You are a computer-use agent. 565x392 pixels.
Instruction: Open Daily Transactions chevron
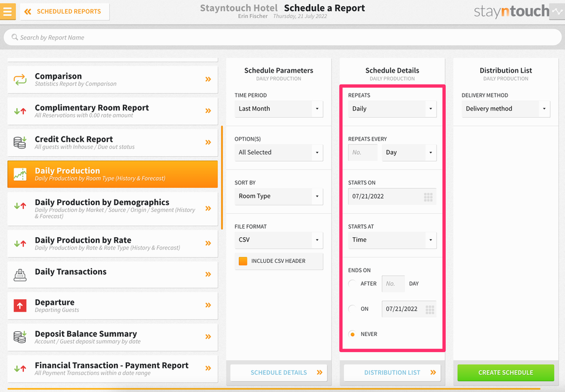coord(208,275)
